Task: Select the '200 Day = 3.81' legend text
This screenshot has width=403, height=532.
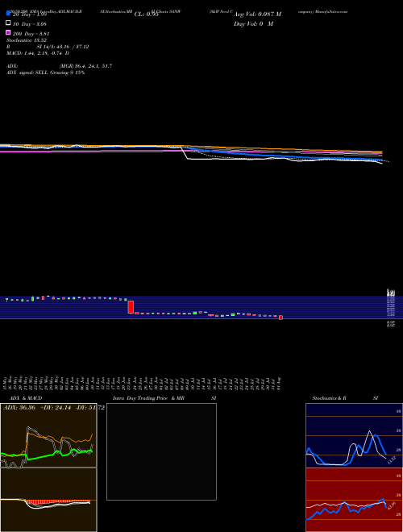Action: pos(31,34)
